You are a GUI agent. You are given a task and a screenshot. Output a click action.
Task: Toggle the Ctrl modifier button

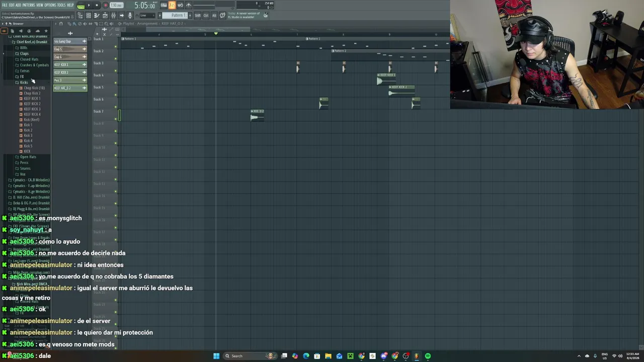pyautogui.click(x=206, y=16)
